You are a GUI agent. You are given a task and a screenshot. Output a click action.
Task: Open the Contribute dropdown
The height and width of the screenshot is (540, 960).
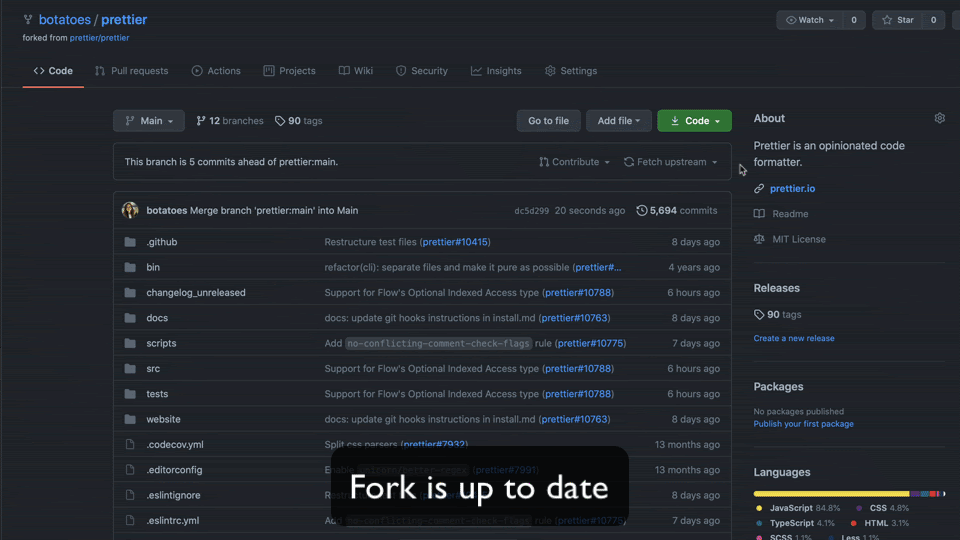pos(574,162)
